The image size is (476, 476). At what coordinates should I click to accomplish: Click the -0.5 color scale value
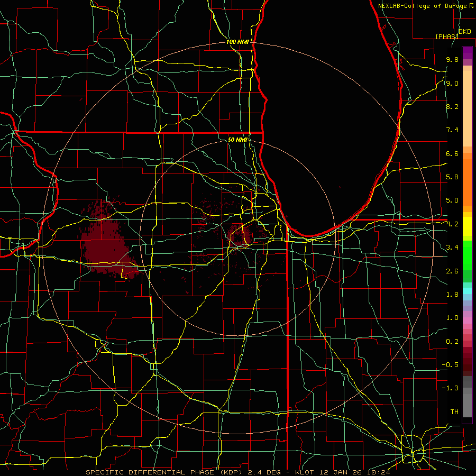[x=450, y=365]
